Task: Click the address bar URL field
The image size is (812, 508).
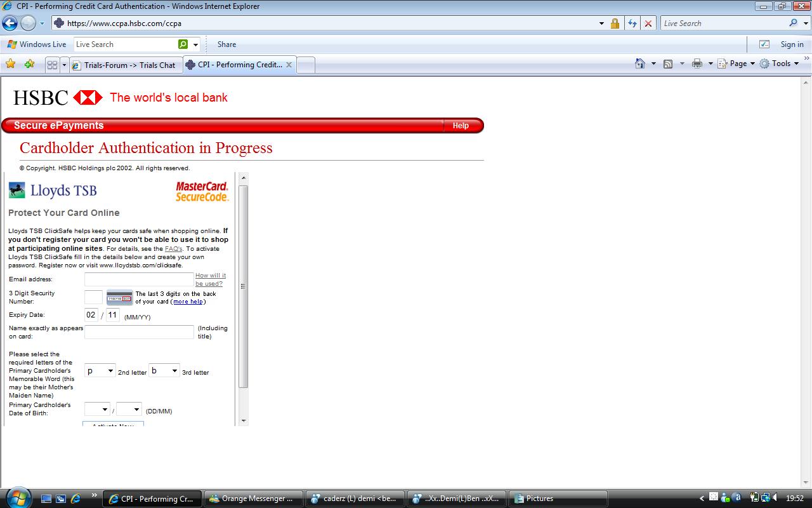Action: pyautogui.click(x=324, y=23)
